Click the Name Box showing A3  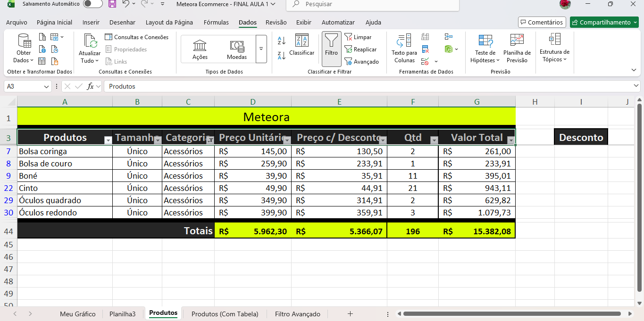(x=24, y=87)
